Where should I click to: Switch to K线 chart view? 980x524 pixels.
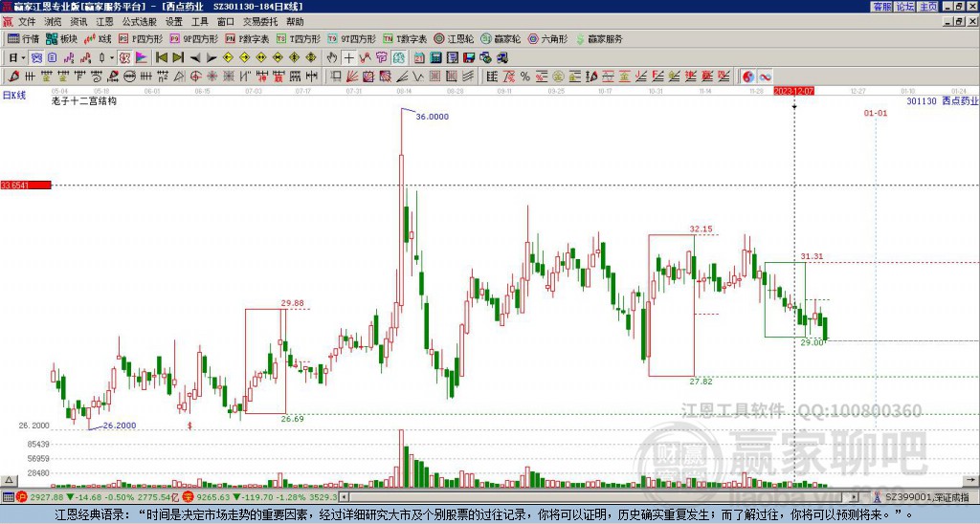(x=97, y=38)
